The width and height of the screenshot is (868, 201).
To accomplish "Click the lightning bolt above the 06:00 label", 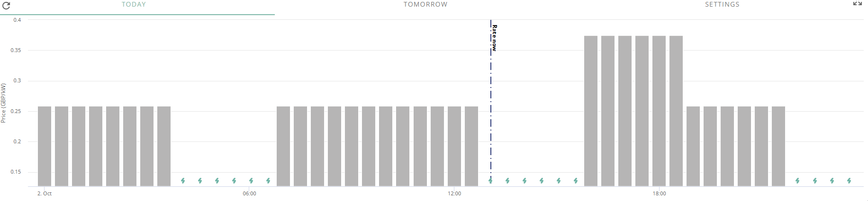I will pos(251,181).
